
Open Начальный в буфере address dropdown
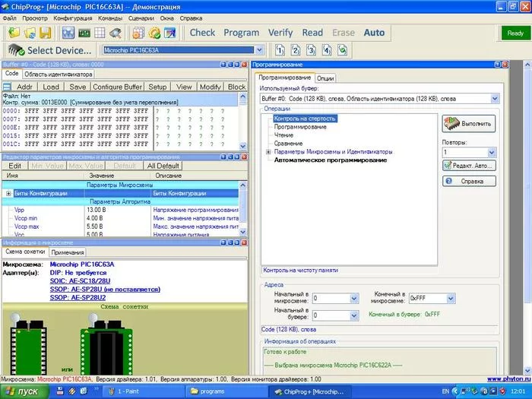pos(354,315)
